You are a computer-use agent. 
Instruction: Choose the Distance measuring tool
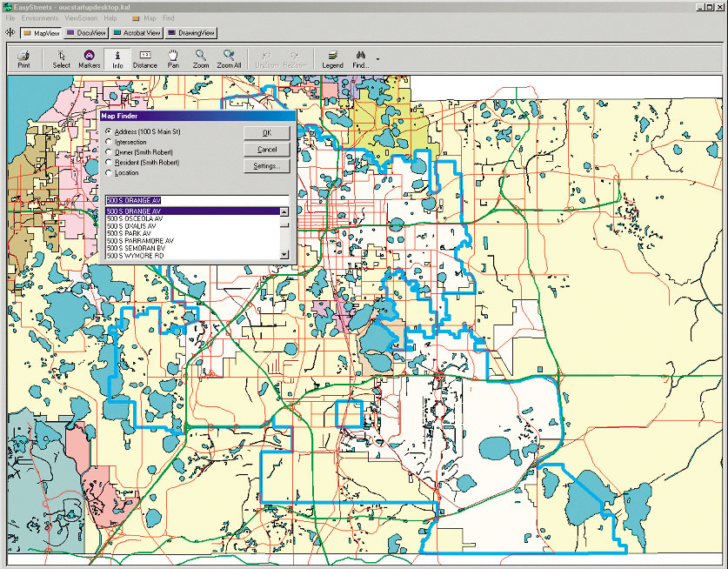point(145,59)
